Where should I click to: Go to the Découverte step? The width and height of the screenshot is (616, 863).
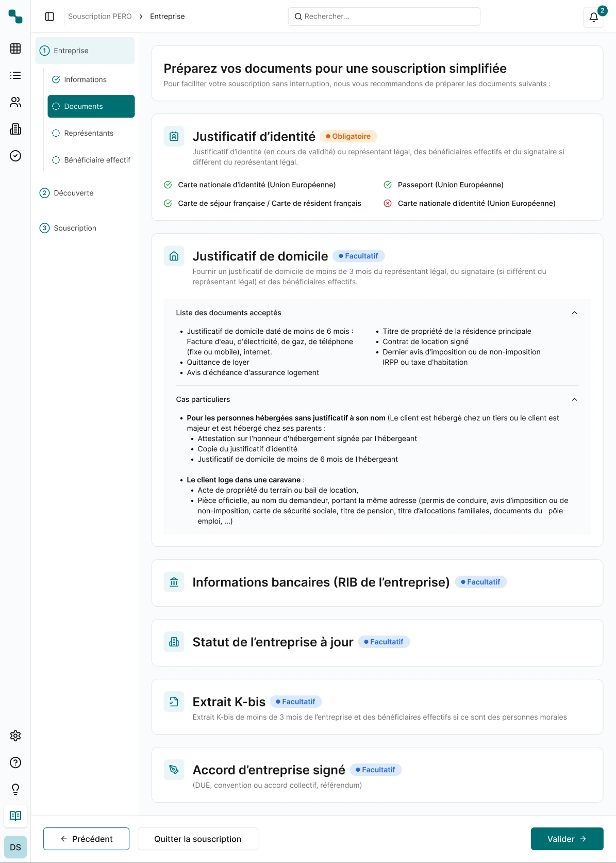85,193
